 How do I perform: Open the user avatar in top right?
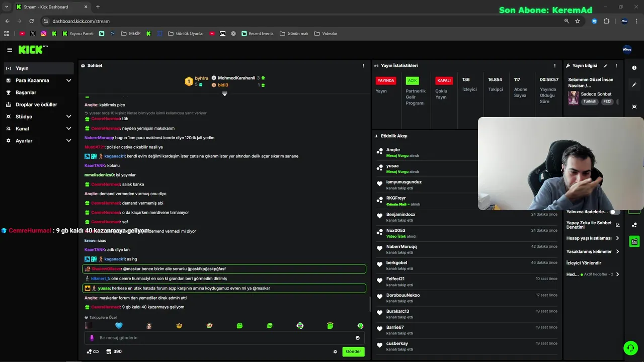click(x=627, y=49)
